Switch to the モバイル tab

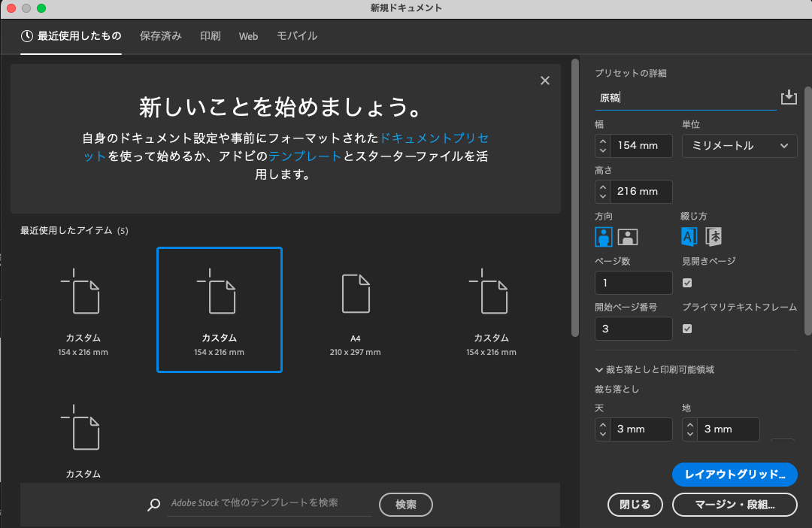296,35
